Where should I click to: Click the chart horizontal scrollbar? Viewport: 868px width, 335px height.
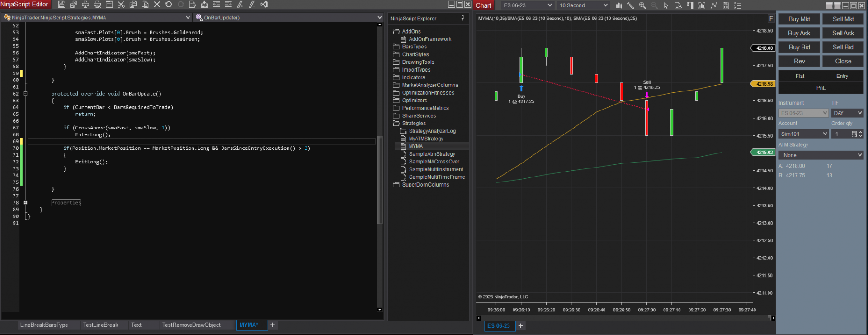(x=624, y=318)
